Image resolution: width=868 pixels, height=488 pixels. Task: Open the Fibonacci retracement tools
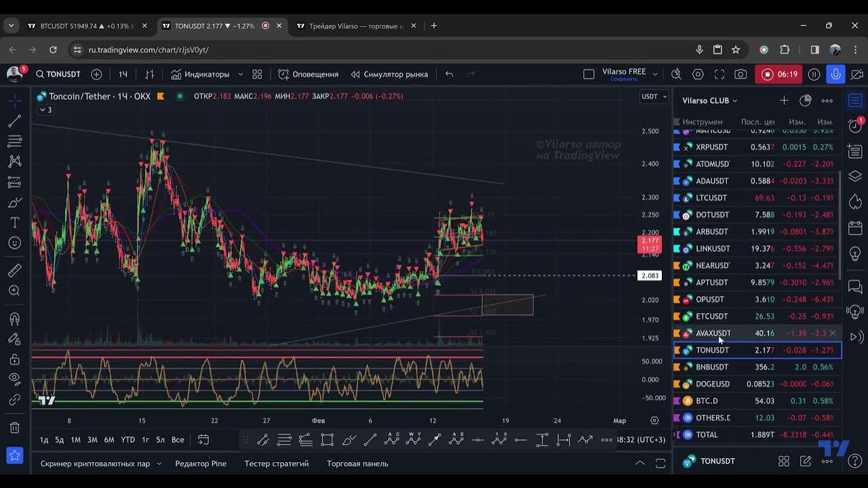pyautogui.click(x=14, y=142)
